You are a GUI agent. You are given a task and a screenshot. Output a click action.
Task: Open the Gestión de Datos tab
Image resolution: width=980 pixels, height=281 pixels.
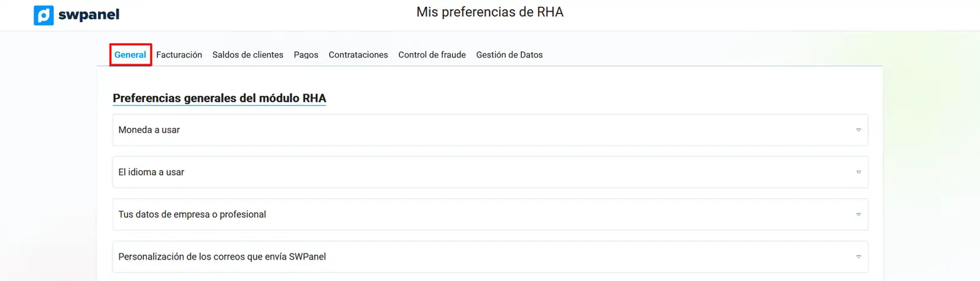pos(509,54)
